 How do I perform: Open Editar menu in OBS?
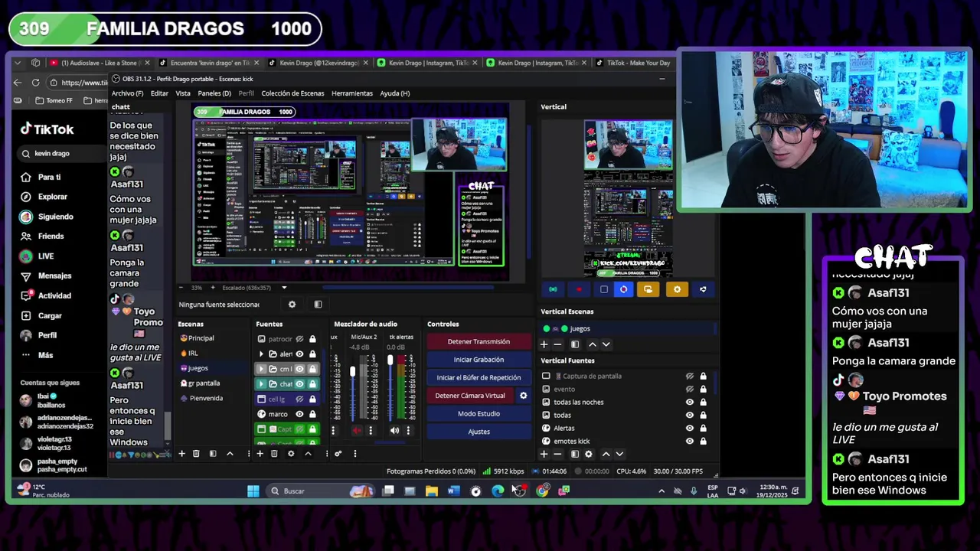159,93
